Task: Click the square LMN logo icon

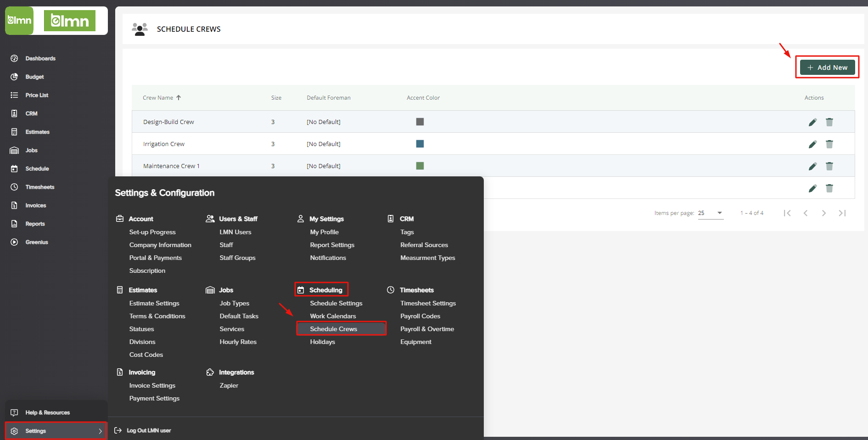Action: pos(19,21)
